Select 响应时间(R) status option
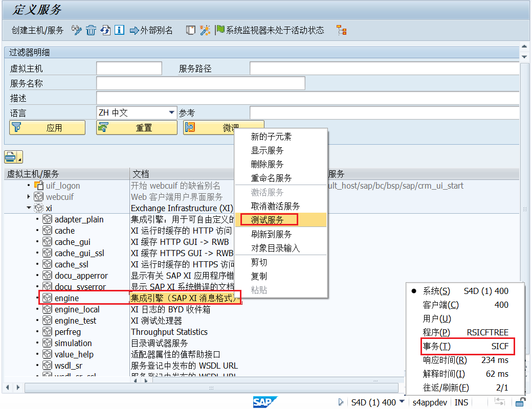 click(465, 360)
